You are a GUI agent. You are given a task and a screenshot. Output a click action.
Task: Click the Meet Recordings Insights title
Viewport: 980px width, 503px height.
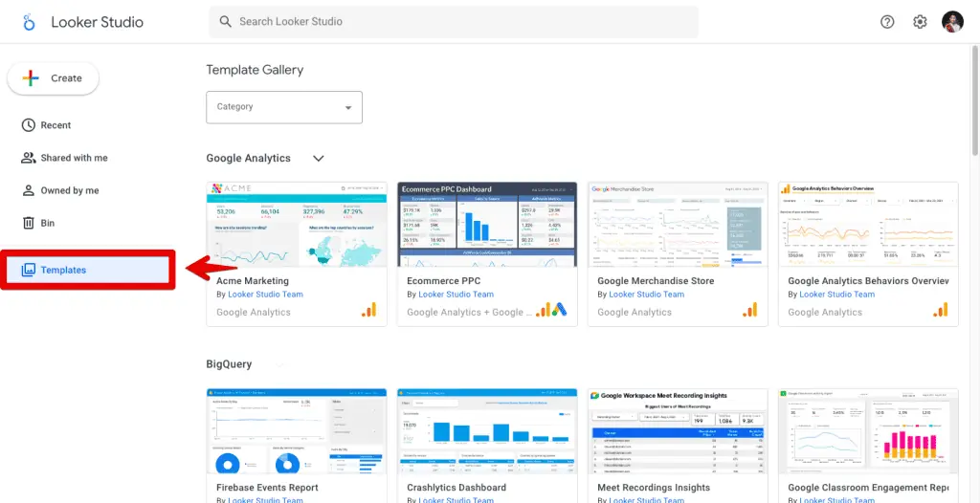(654, 488)
